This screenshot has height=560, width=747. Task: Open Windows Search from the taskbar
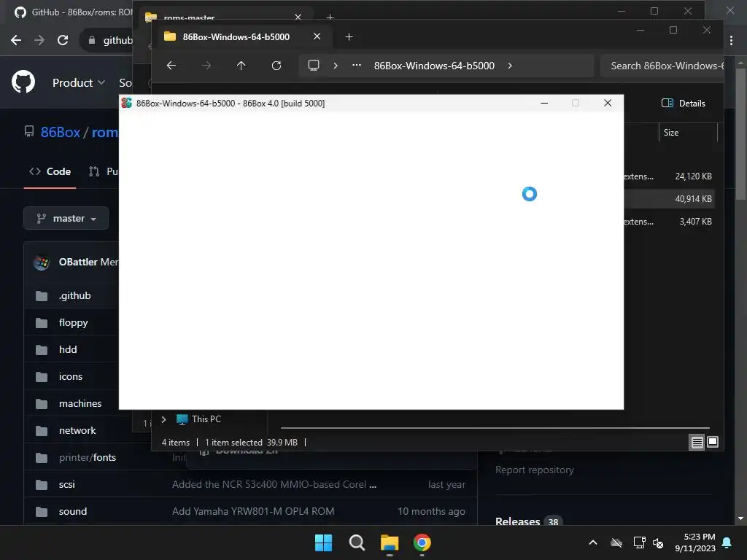(356, 542)
